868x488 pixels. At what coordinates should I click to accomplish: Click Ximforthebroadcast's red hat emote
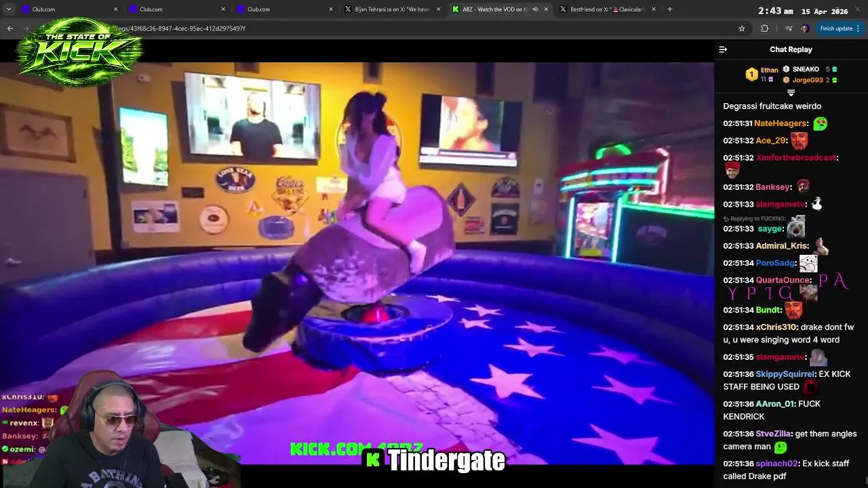click(732, 169)
